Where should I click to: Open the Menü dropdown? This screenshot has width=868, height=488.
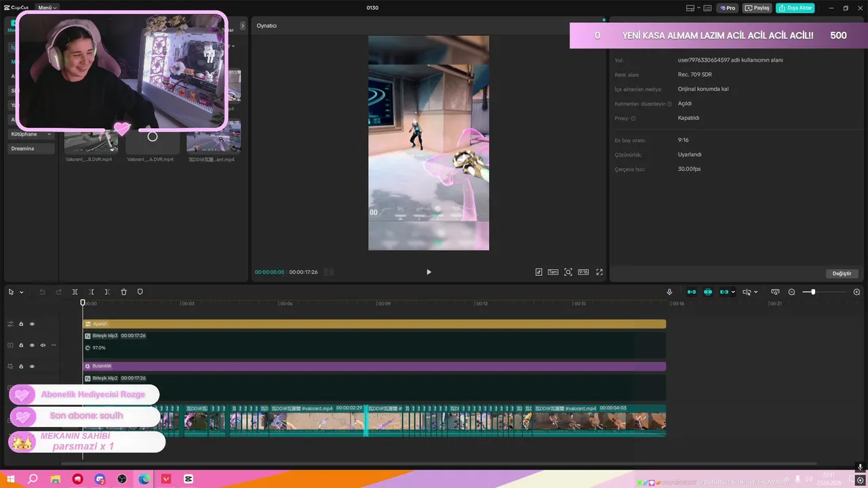point(47,7)
